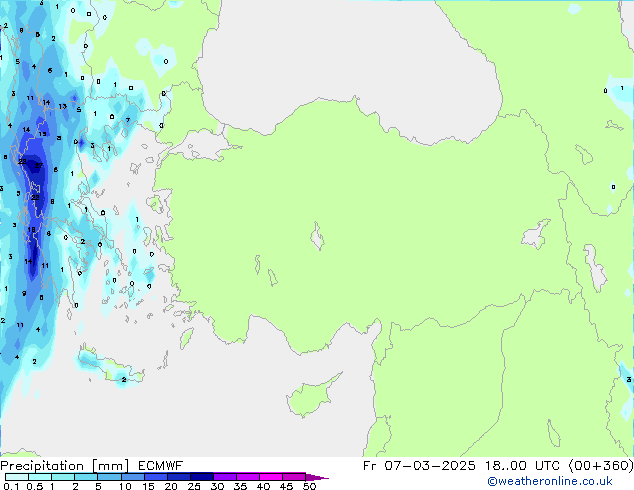Pick the legend swatch between 20 and 25

179,477
